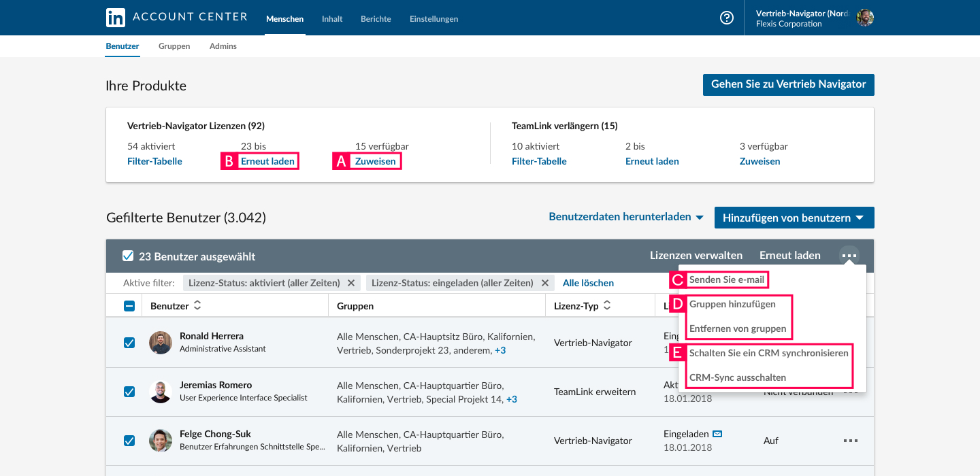Click 'Erneut laden' under Vertrieb-Navigator Lizenzen

[267, 161]
